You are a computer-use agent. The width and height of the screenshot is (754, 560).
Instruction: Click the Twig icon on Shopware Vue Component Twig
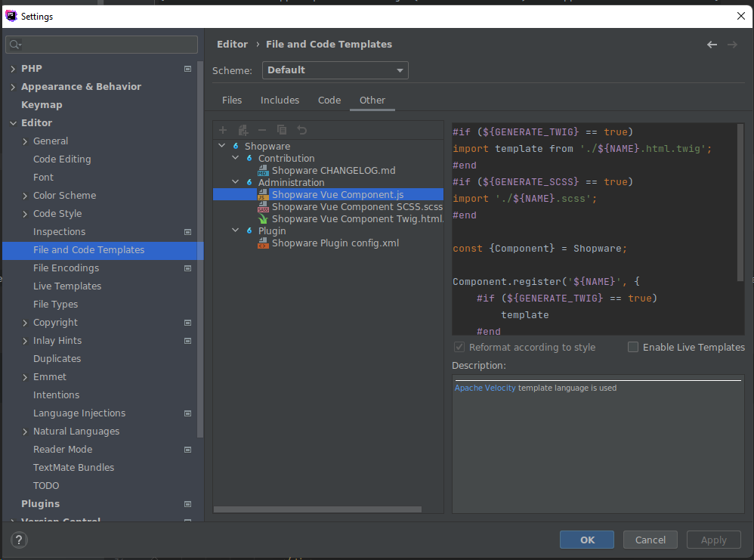(263, 218)
